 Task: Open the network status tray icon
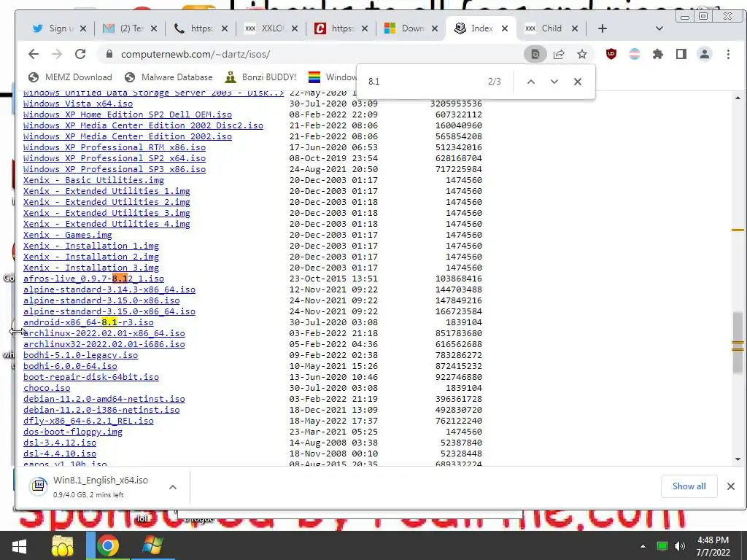pyautogui.click(x=662, y=546)
